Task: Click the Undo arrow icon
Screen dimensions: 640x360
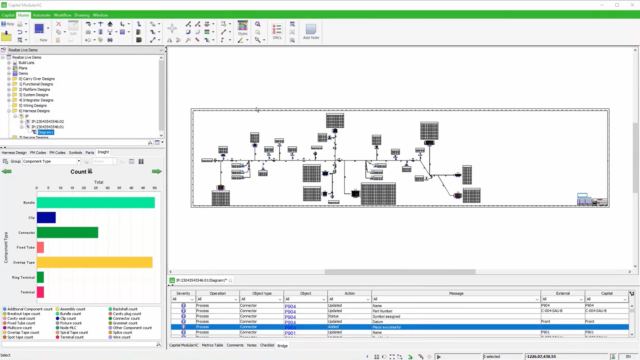Action: (20, 32)
